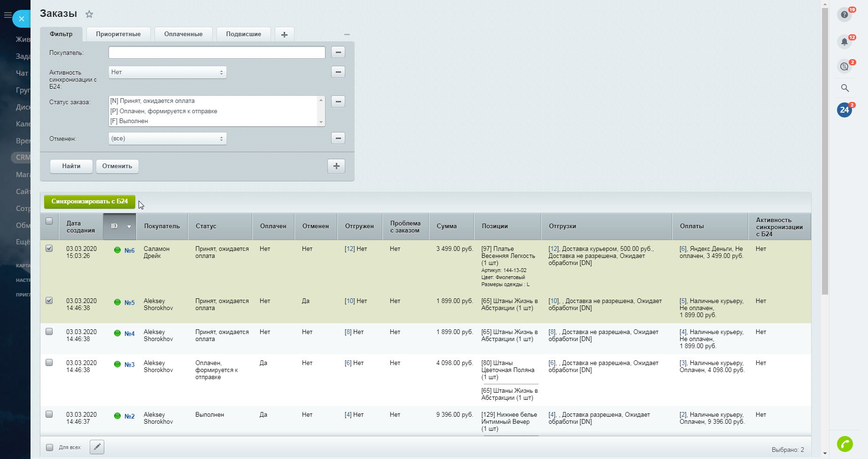Open the chat messages icon
The height and width of the screenshot is (459, 868).
tap(845, 66)
